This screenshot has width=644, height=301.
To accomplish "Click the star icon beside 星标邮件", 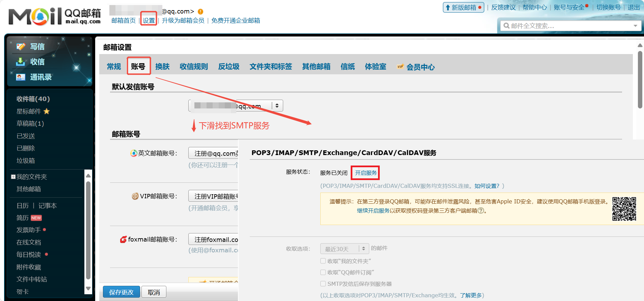I will 47,111.
